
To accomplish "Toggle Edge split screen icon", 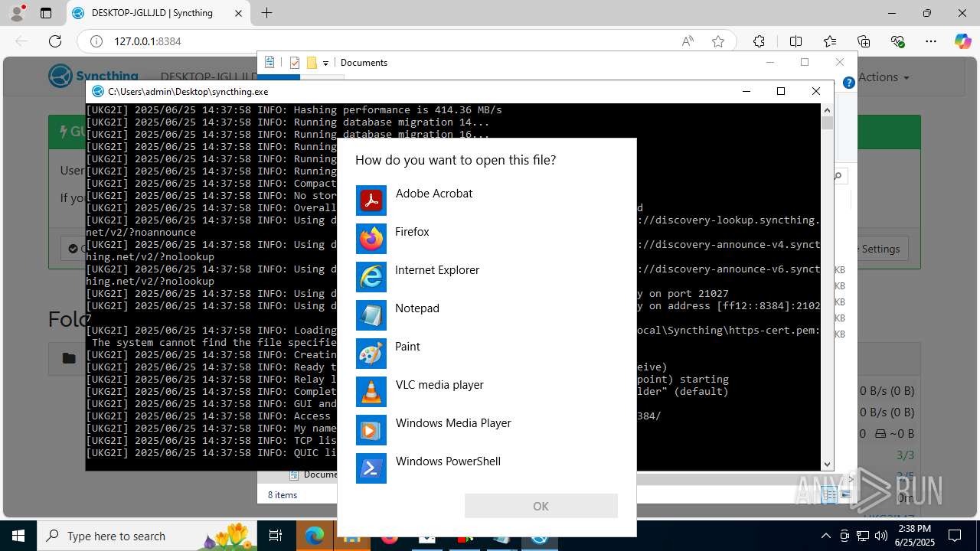I will 795,41.
